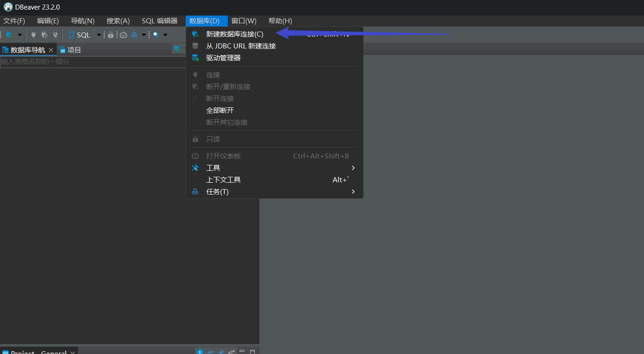Close the 数据库导航 tab

51,50
